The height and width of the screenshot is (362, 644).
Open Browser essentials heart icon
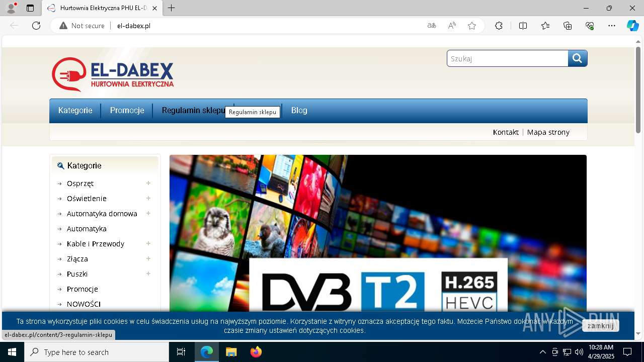coord(590,26)
